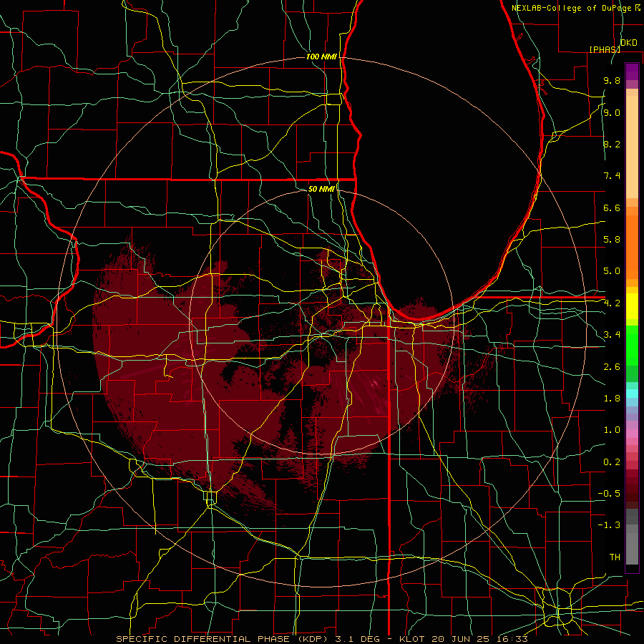Click the 7.4 value on the color scale
Viewport: 644px width, 644px height.
click(x=612, y=176)
